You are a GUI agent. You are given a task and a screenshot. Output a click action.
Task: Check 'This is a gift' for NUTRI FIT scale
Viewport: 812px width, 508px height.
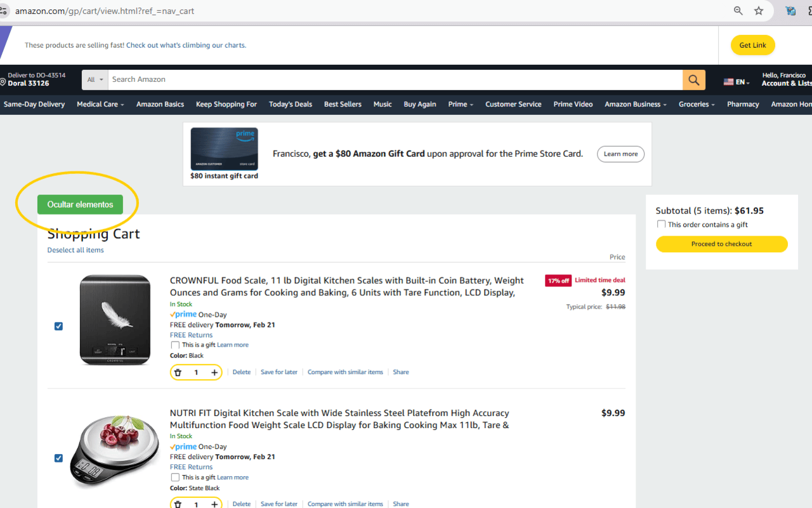tap(175, 478)
